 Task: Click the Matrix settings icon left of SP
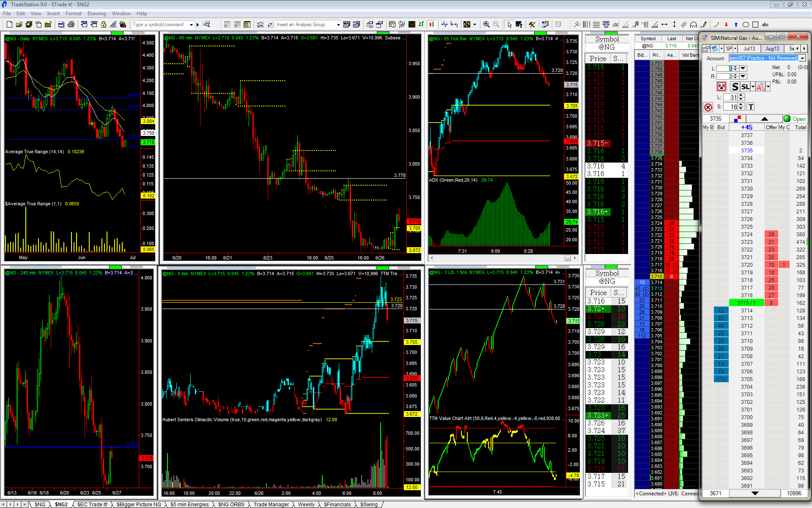point(706,49)
